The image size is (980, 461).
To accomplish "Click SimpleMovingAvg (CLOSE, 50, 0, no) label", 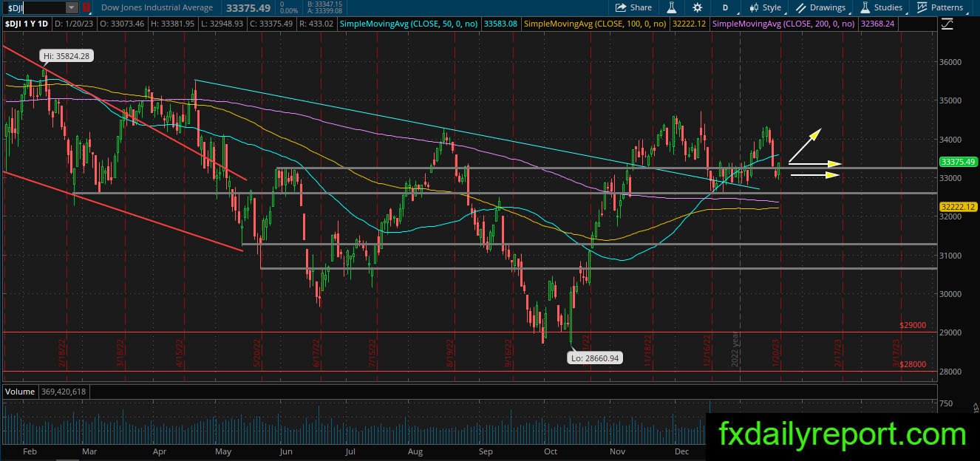I will click(x=409, y=24).
